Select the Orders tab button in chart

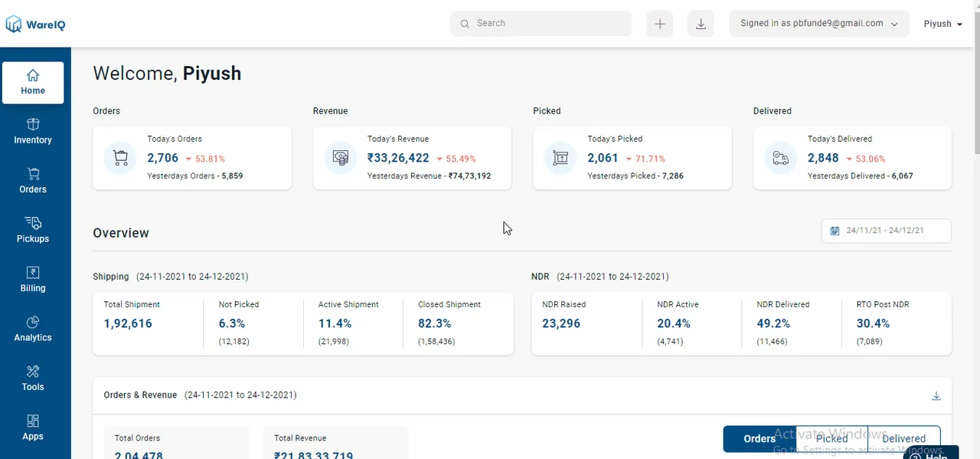click(x=759, y=439)
